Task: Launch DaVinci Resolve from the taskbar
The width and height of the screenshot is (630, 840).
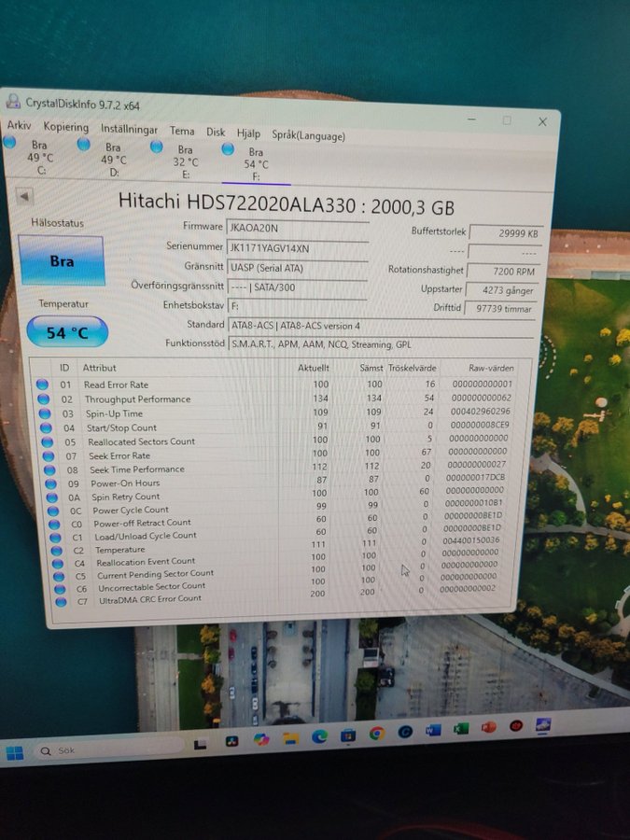Action: point(232,741)
